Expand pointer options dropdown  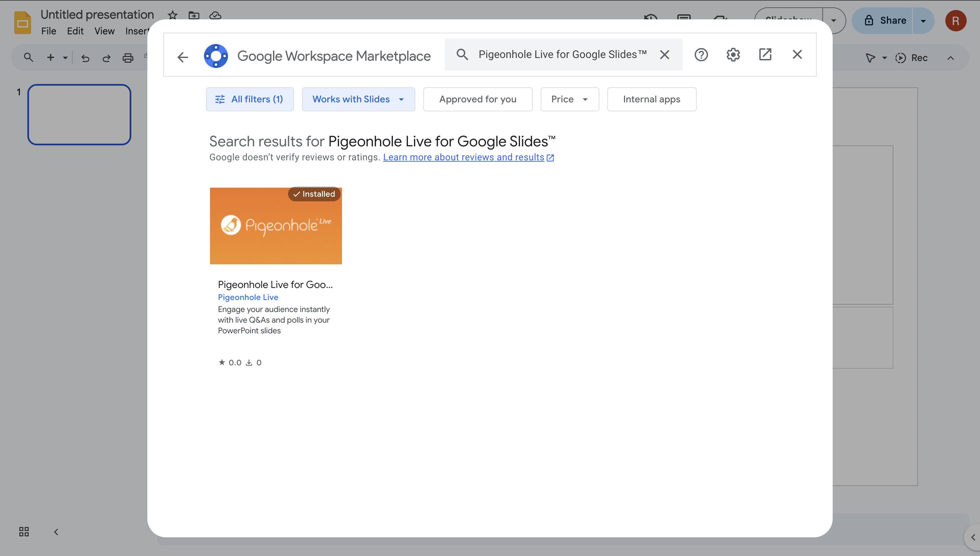[x=884, y=58]
